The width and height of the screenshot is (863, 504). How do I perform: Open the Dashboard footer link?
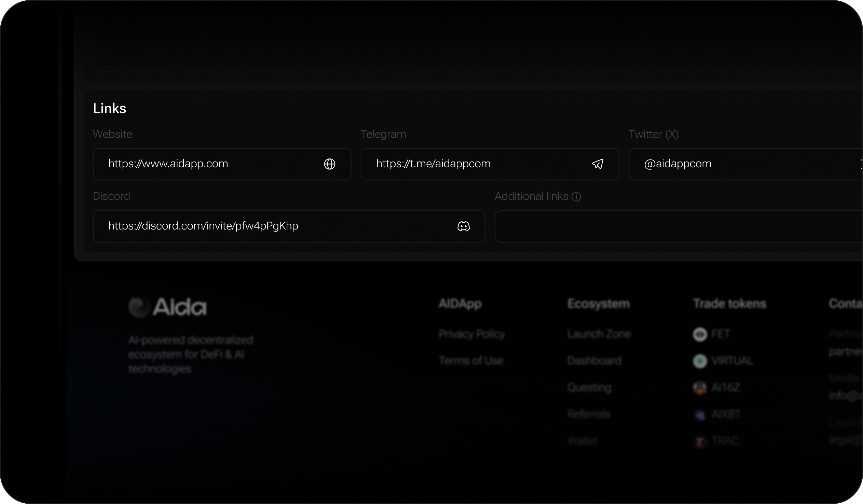(594, 361)
